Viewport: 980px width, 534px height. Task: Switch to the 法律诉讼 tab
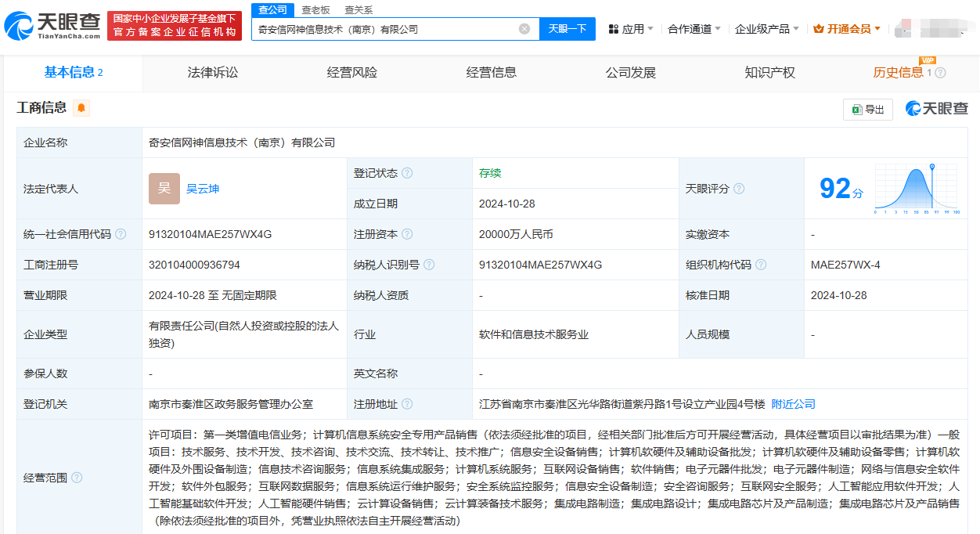coord(213,73)
